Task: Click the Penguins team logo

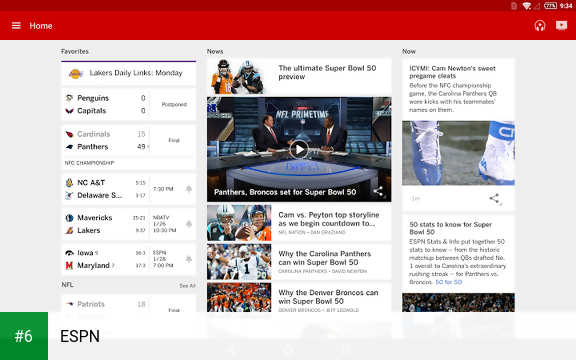Action: pos(69,98)
